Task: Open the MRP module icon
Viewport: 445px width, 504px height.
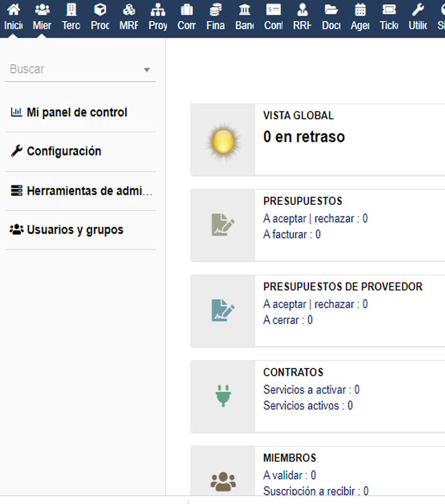Action: pos(129,16)
